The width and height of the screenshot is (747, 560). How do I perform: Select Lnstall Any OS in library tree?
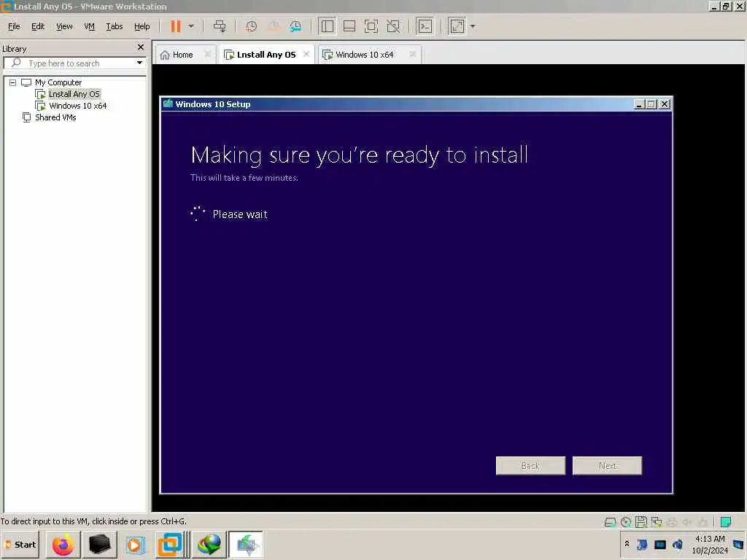point(74,94)
